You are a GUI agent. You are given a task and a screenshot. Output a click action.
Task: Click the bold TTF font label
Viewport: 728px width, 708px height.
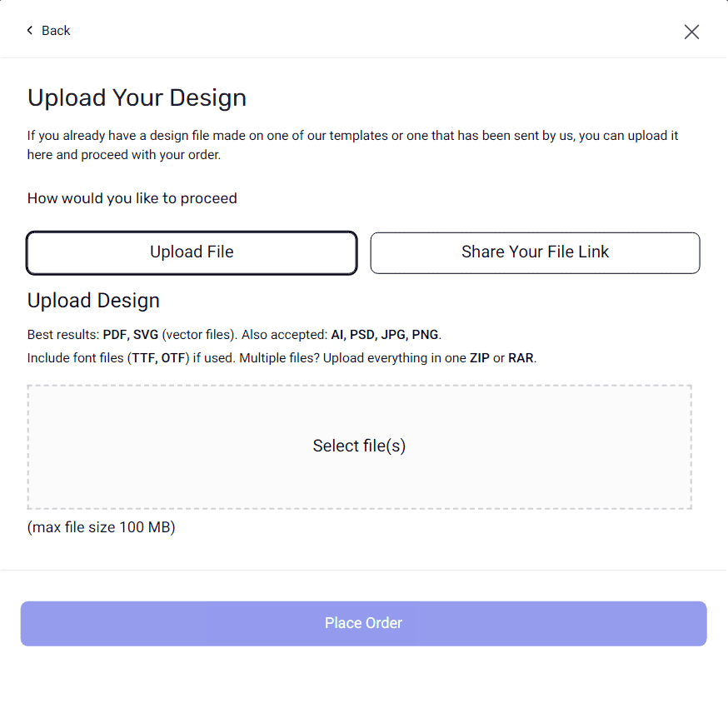(144, 358)
